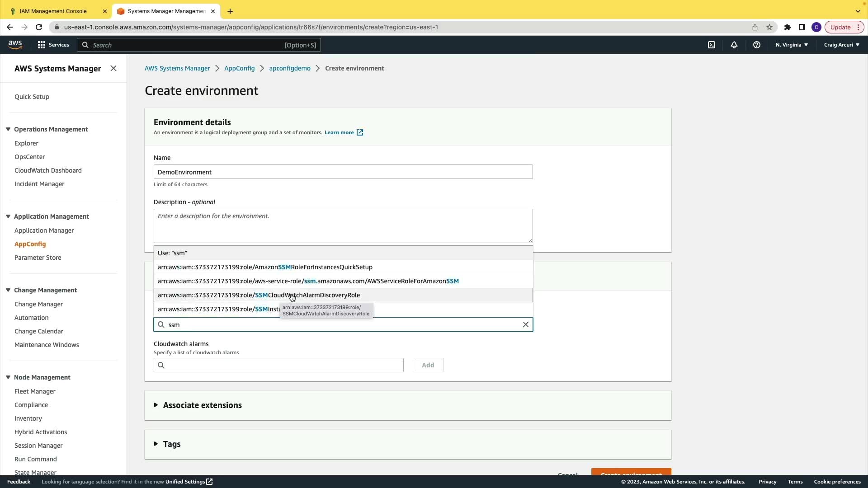Expand the Tags section
868x488 pixels.
pyautogui.click(x=171, y=444)
